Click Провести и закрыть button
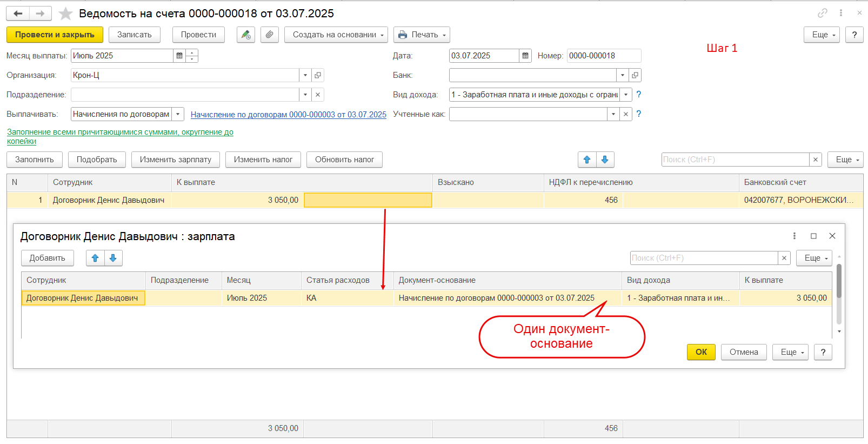 pyautogui.click(x=55, y=35)
